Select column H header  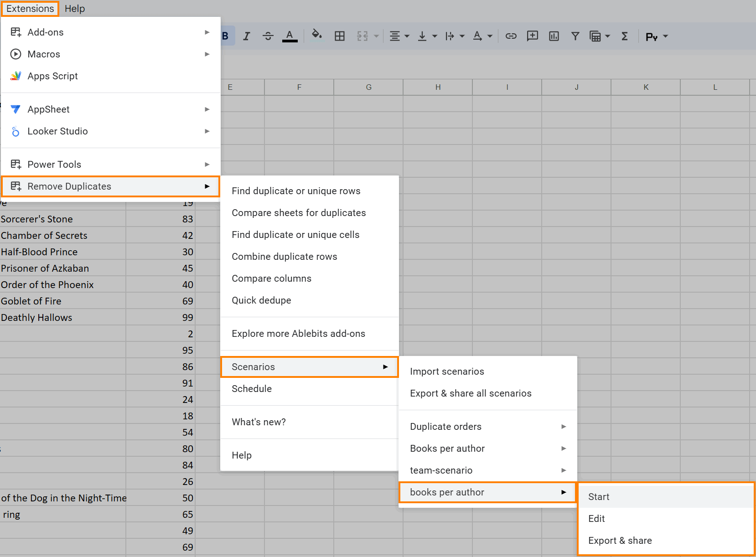pyautogui.click(x=438, y=87)
